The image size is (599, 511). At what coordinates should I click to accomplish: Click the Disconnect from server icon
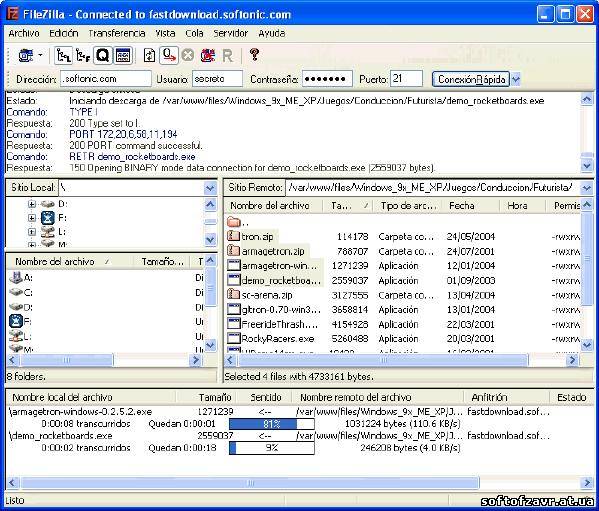pyautogui.click(x=207, y=56)
